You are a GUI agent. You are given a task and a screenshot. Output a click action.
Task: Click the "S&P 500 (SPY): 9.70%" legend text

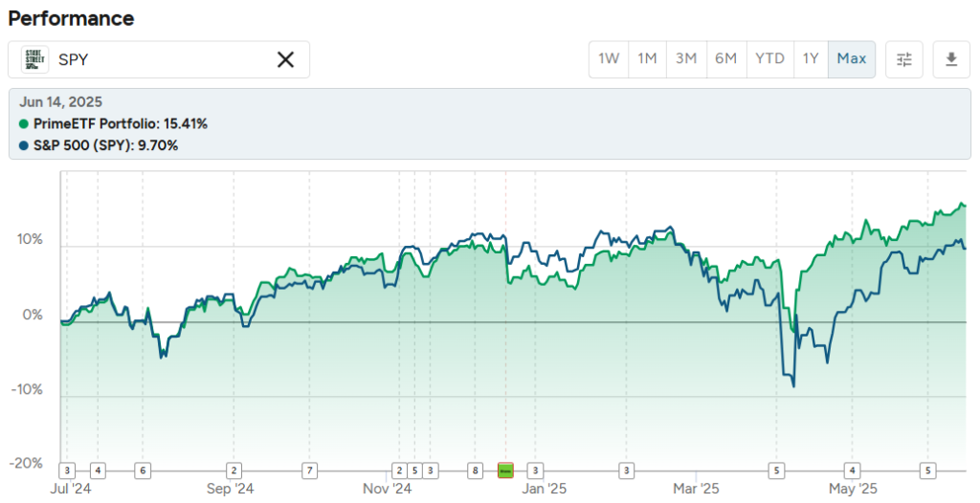point(105,145)
